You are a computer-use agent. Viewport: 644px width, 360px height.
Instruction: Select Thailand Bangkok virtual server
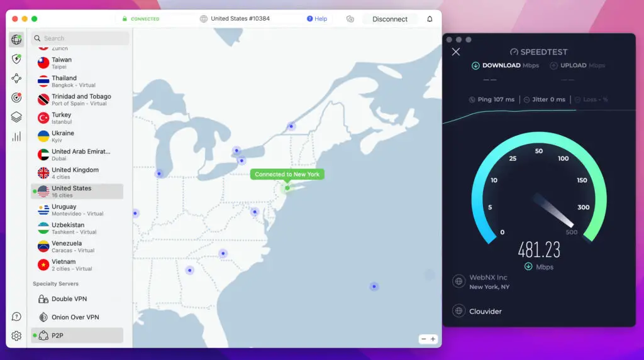[77, 81]
